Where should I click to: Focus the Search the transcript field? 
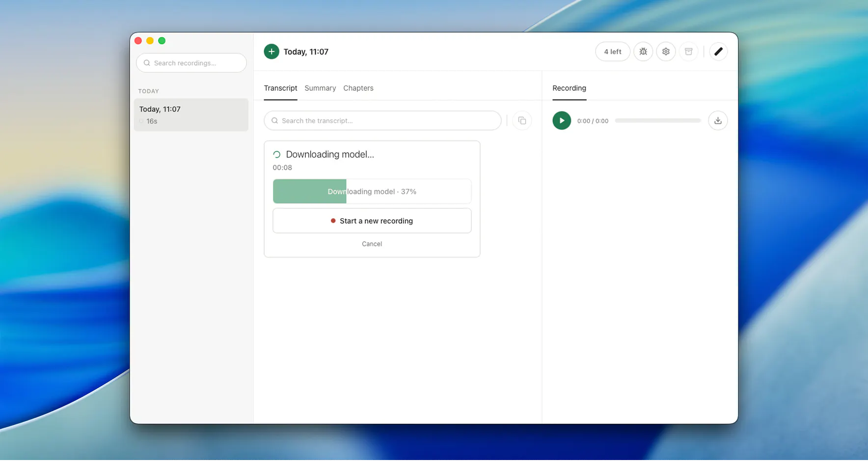(x=382, y=121)
